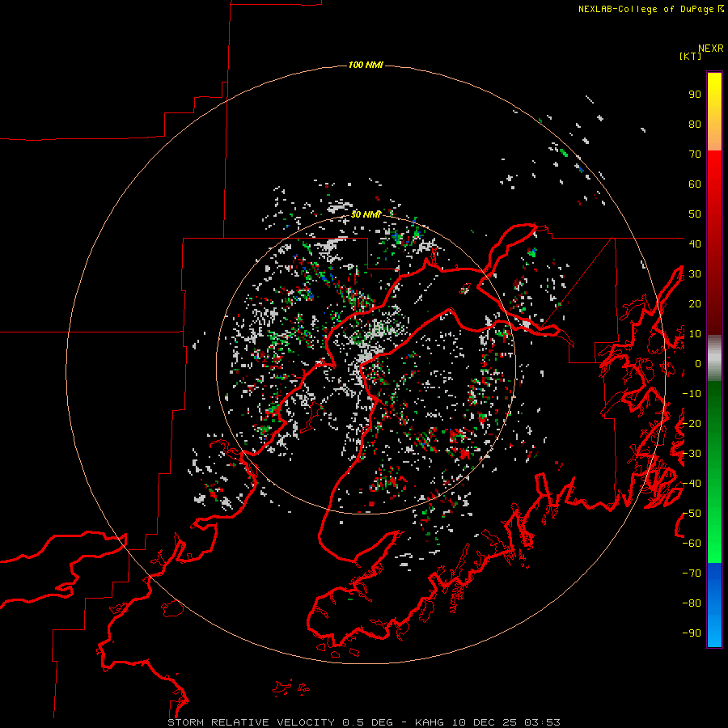
Task: Click the 80 value on velocity scale
Action: click(695, 125)
